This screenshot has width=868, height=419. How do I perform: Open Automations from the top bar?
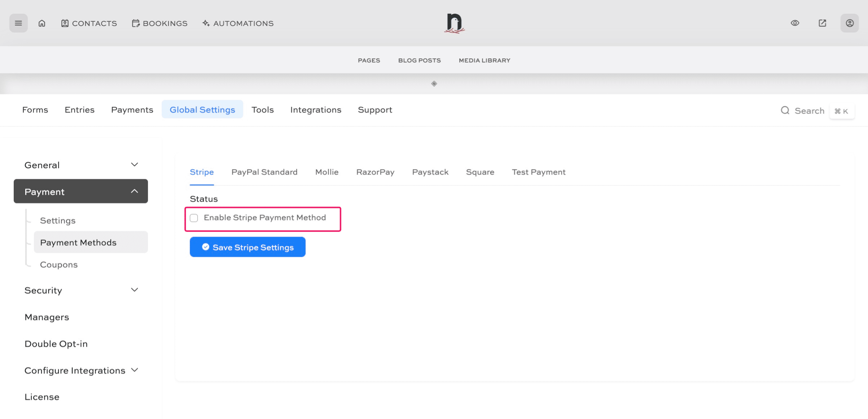click(237, 23)
